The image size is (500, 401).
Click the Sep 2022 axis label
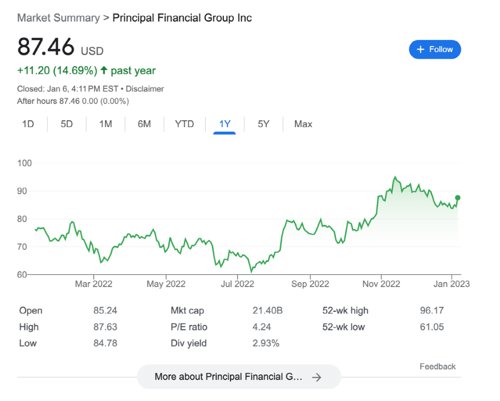pyautogui.click(x=310, y=284)
